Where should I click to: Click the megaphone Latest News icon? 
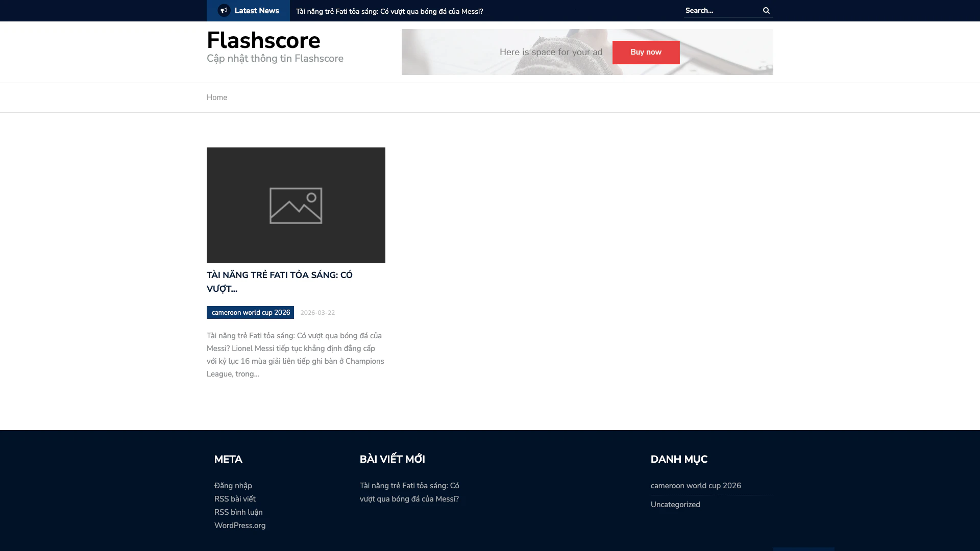(224, 11)
